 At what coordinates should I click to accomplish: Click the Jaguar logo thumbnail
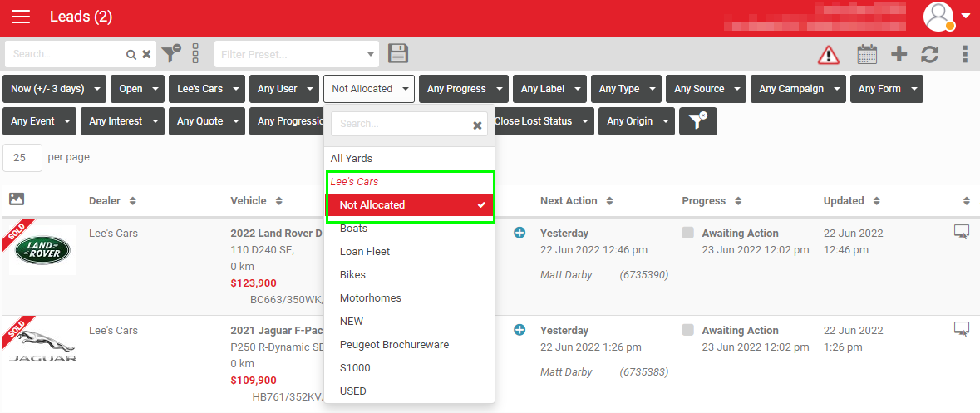[x=42, y=347]
